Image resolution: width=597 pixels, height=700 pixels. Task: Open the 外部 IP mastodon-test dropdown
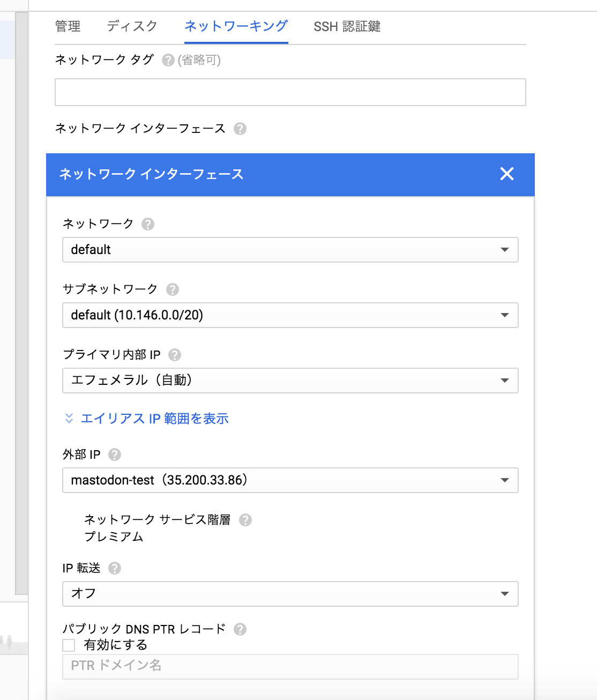(x=290, y=480)
